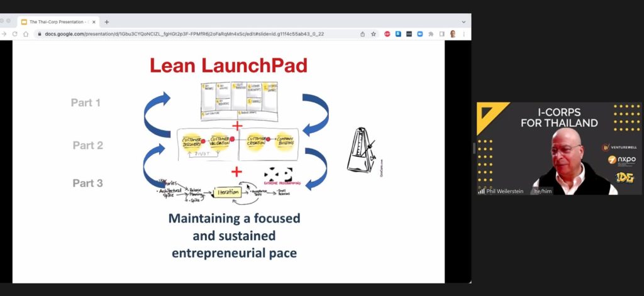644x296 pixels.
Task: Open a new browser tab
Action: [106, 21]
